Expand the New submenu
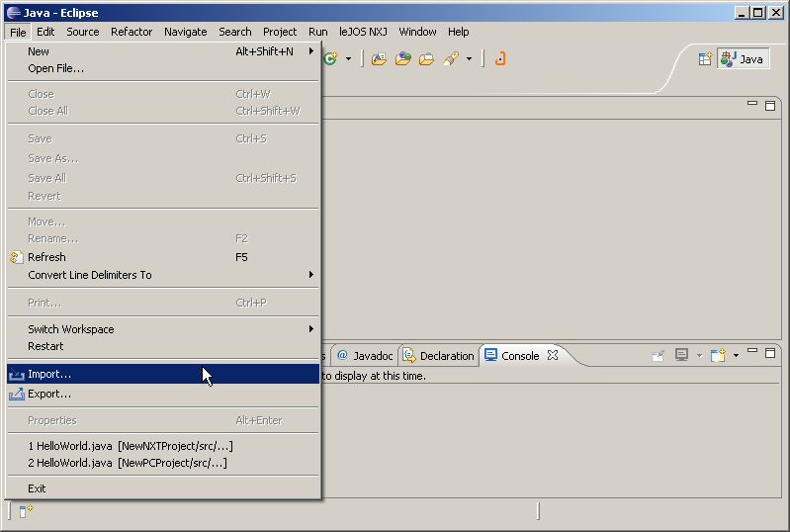 coord(163,51)
